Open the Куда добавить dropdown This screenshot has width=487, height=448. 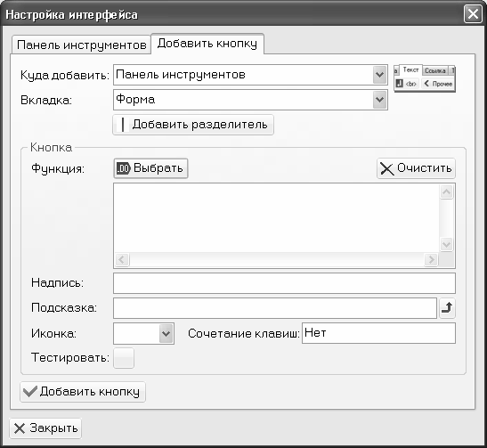coord(250,75)
